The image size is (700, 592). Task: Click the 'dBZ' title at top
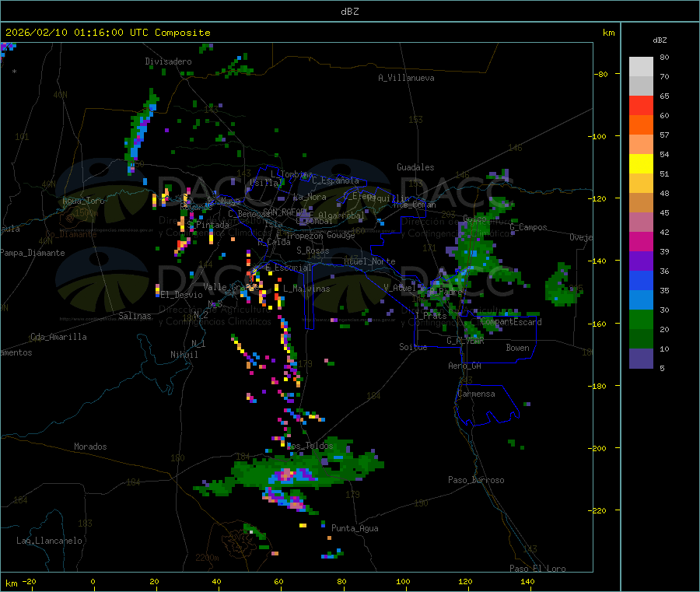pyautogui.click(x=349, y=12)
